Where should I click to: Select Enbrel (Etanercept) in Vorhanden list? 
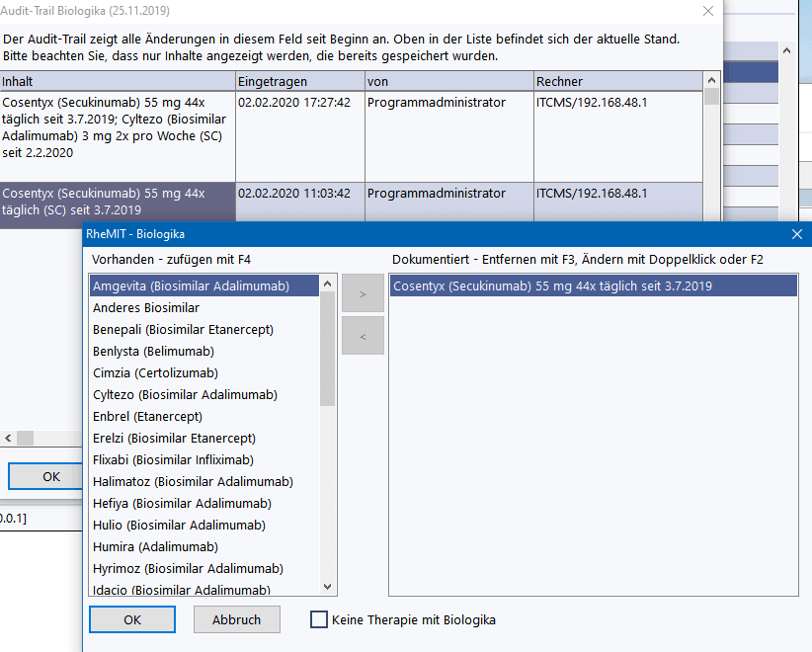(x=146, y=417)
